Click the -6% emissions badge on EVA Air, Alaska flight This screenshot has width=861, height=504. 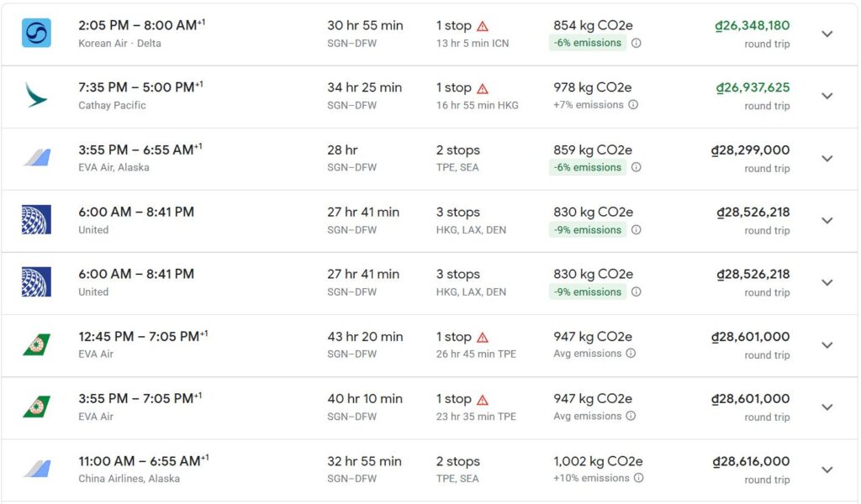[x=588, y=167]
